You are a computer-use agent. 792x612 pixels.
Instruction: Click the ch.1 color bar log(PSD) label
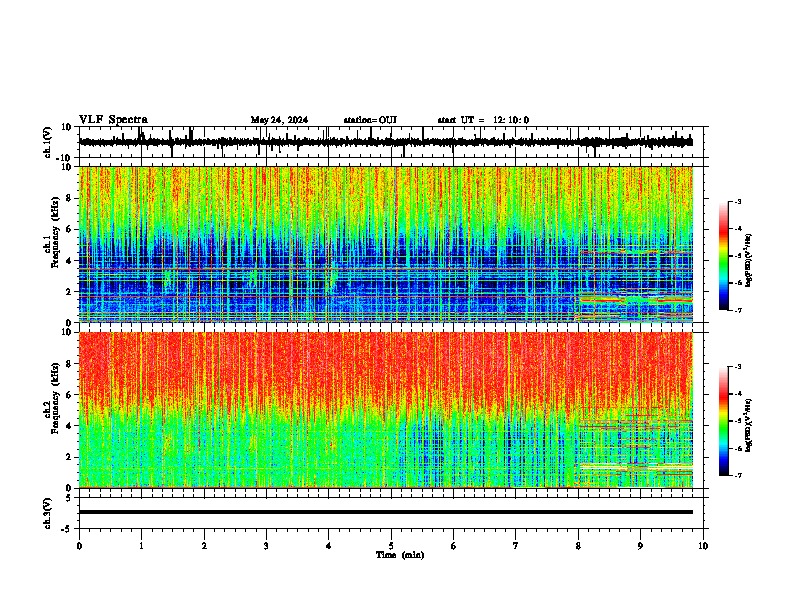748,261
